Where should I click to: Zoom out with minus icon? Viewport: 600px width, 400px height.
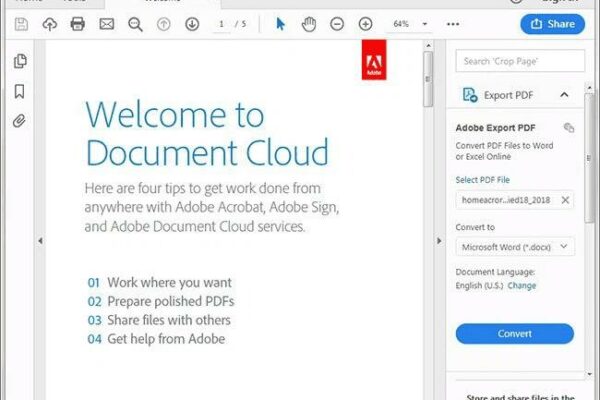[337, 24]
